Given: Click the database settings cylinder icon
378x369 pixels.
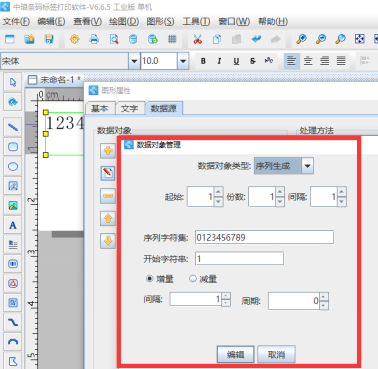Looking at the screenshot, I should 133,39.
